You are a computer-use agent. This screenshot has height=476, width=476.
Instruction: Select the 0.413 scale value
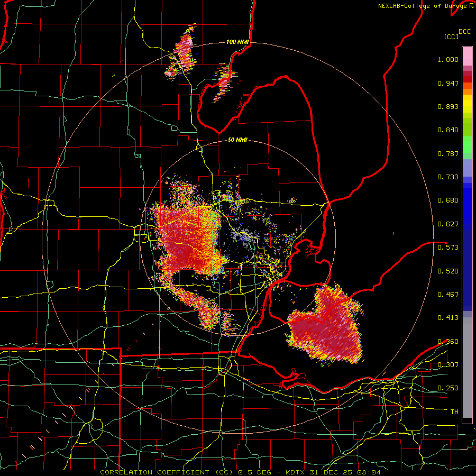(448, 318)
